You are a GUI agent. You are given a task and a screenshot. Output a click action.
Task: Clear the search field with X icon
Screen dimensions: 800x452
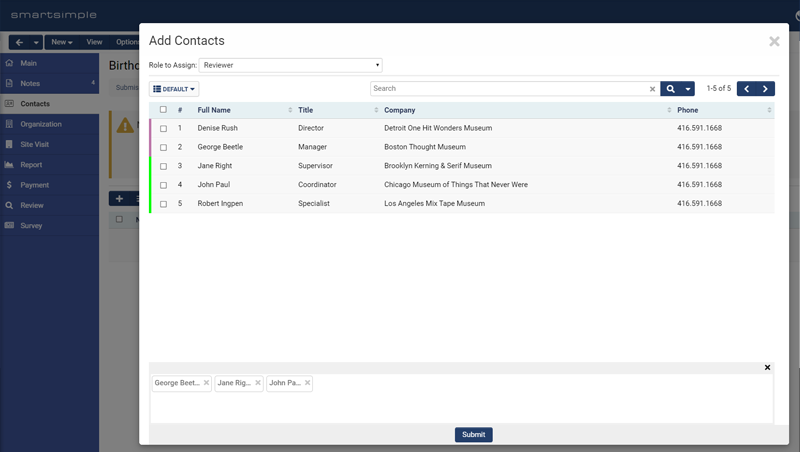click(x=652, y=89)
